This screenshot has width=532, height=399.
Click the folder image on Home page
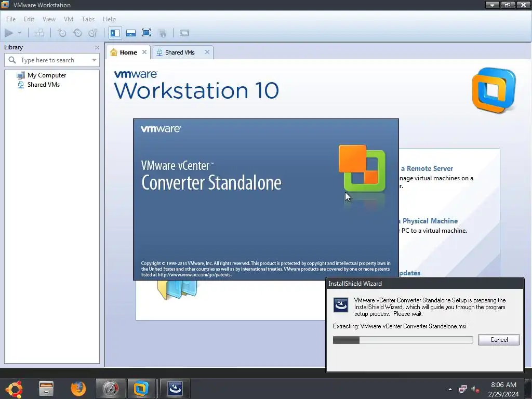tap(177, 290)
